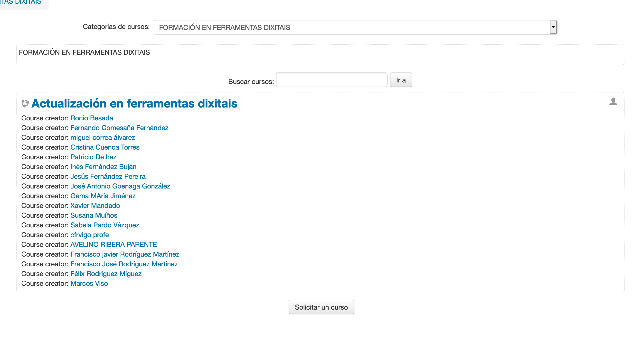
Task: Click miguel correa álvarez link
Action: (x=103, y=137)
